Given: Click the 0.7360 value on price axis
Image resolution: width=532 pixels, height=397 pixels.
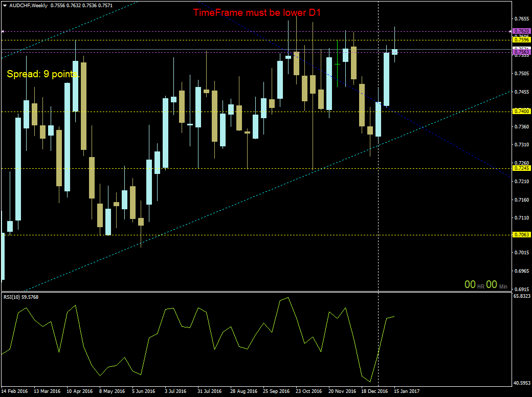Looking at the screenshot, I should [x=522, y=126].
